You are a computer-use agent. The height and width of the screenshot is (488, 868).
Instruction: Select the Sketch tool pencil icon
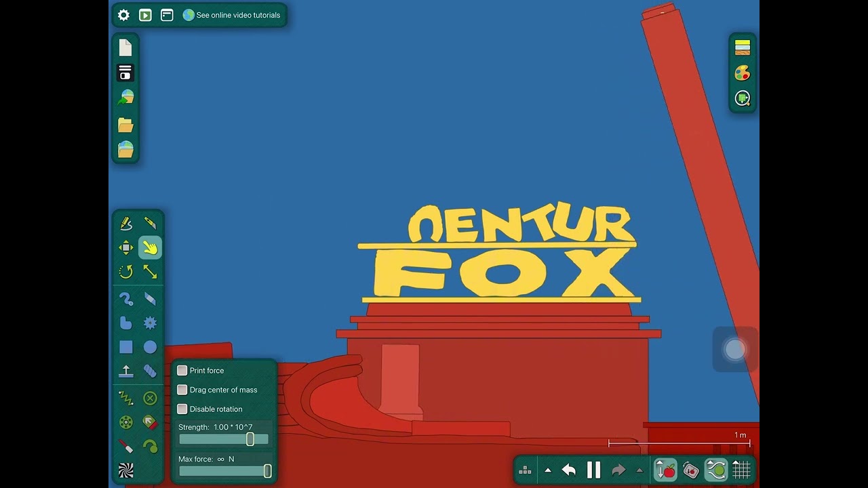(125, 223)
